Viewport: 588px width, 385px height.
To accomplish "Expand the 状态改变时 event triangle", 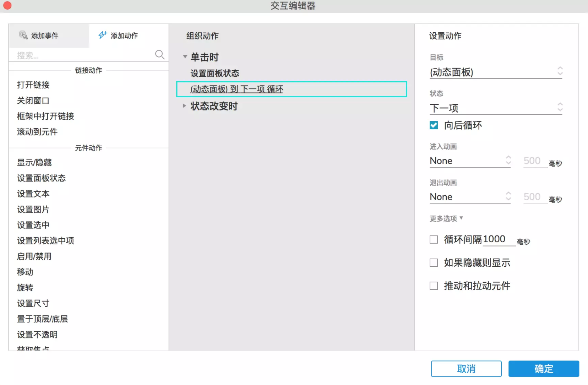I will click(x=184, y=106).
